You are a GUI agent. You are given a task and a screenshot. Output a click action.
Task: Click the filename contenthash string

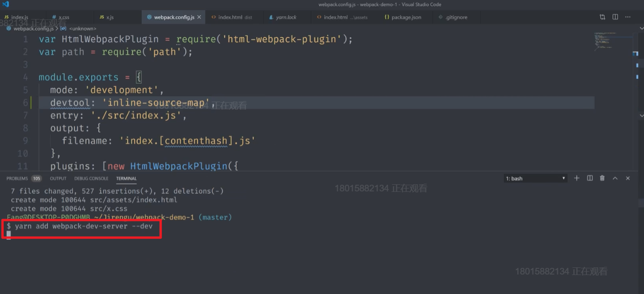tap(188, 141)
